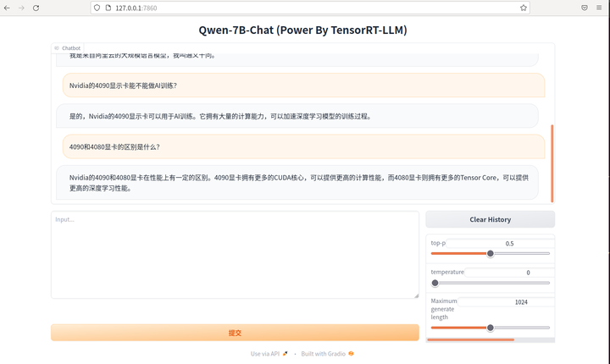610x364 pixels.
Task: Click the Clear History button
Action: tap(491, 219)
